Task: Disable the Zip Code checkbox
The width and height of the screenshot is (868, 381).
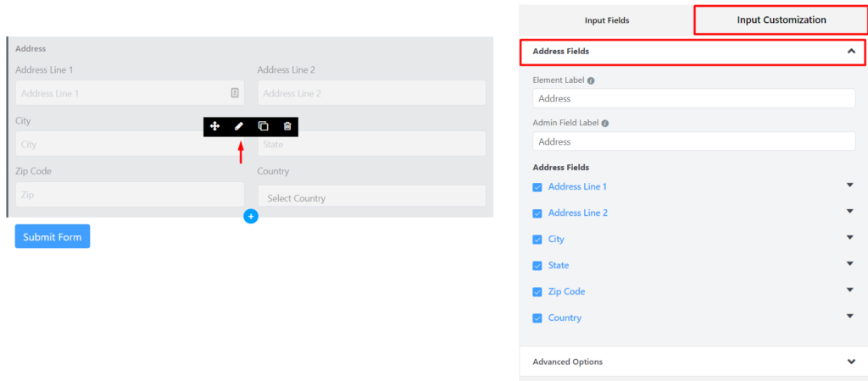Action: click(x=537, y=292)
